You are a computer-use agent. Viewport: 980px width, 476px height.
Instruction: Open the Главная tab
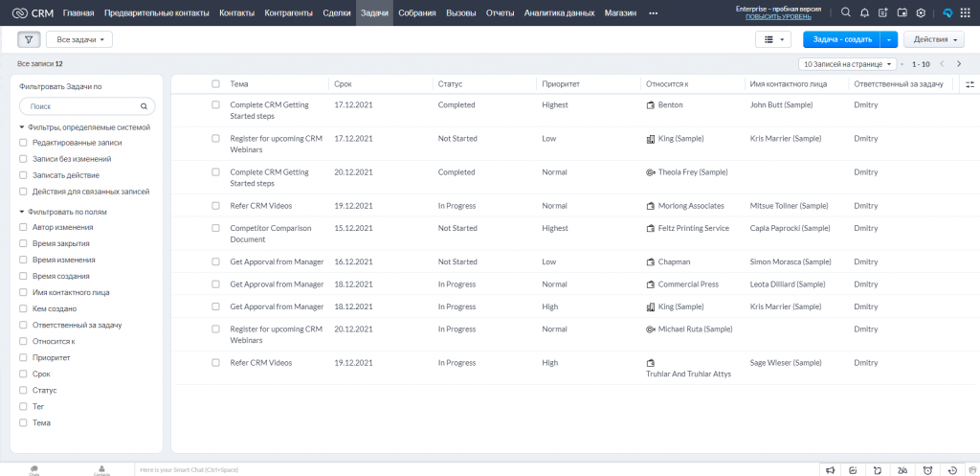pos(78,13)
